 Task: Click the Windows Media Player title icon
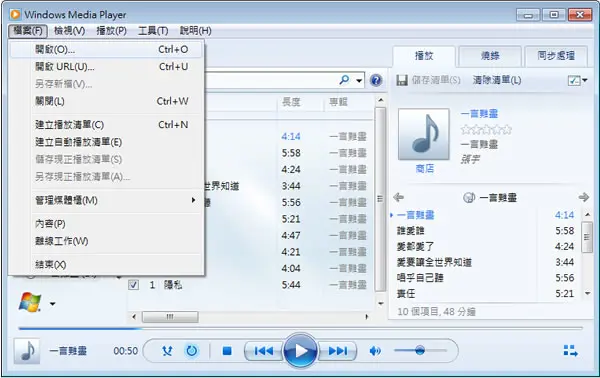coord(15,15)
